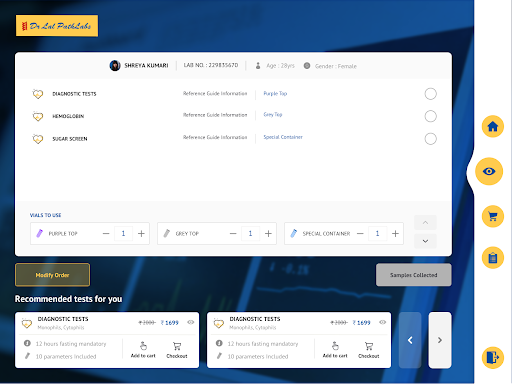Open the clipboard orders sidebar icon
This screenshot has width=512, height=384.
point(493,258)
